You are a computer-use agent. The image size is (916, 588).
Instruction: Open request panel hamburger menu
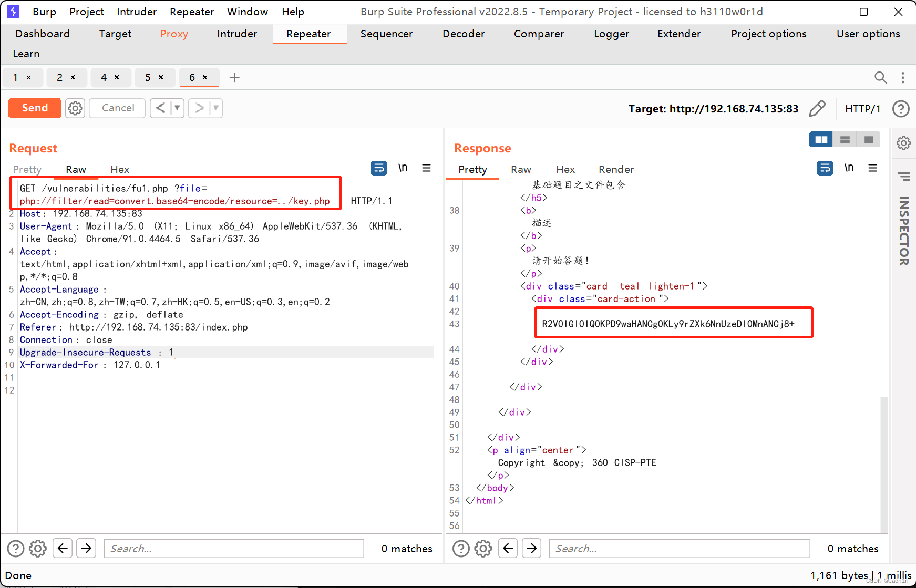(x=427, y=168)
